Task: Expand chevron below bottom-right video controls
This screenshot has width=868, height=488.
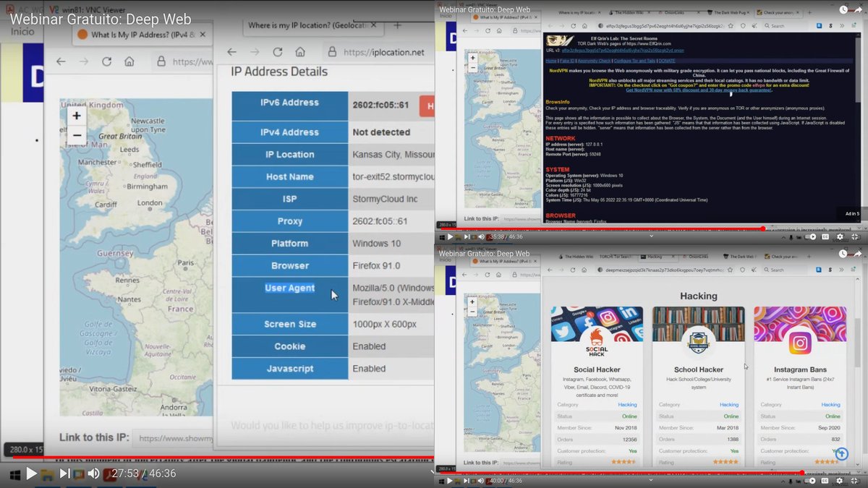Action: point(651,479)
